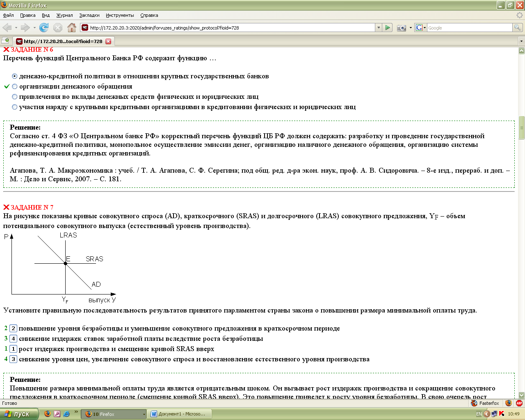Click the network connection tray icon
This screenshot has width=525, height=420.
click(x=494, y=414)
